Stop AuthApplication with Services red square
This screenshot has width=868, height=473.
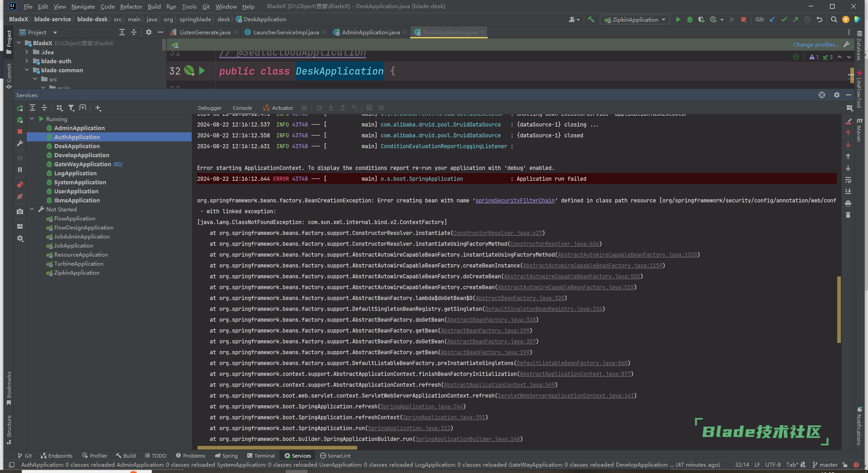tap(20, 131)
